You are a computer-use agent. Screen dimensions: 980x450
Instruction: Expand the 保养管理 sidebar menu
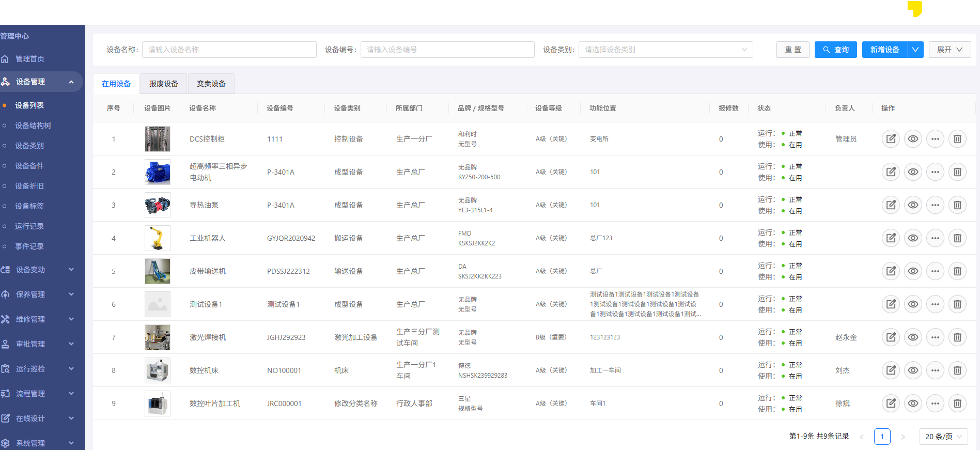pyautogui.click(x=41, y=294)
